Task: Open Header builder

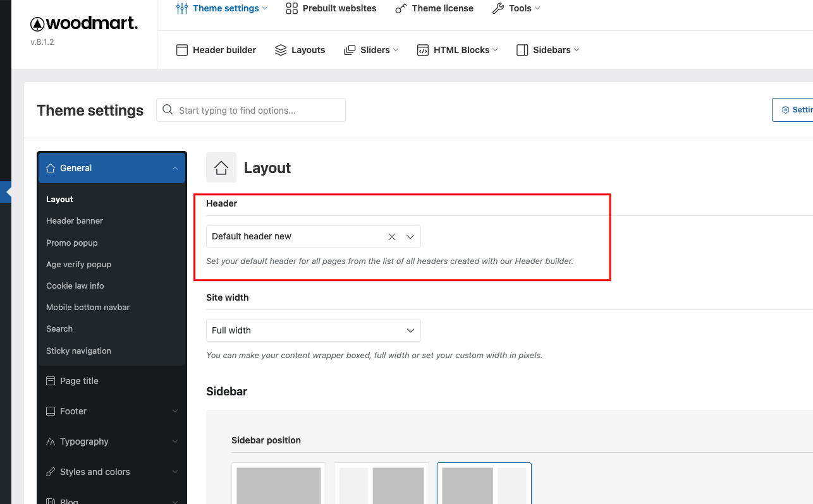Action: tap(216, 50)
